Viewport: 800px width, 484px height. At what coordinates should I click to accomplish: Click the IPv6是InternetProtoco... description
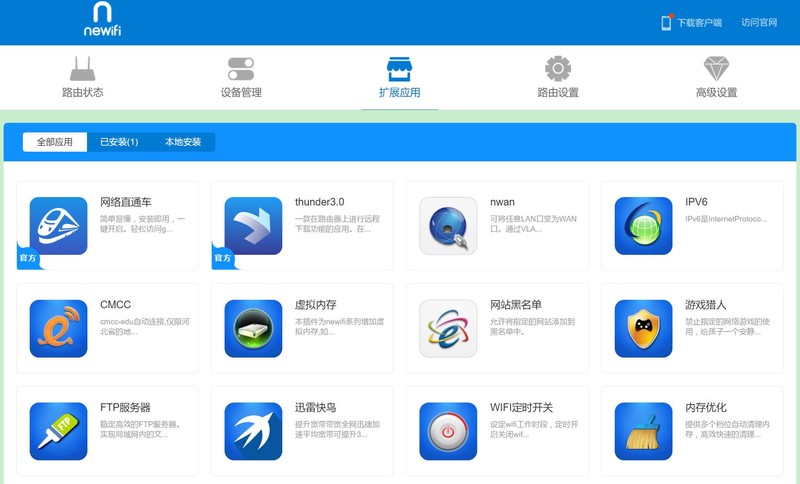click(726, 219)
